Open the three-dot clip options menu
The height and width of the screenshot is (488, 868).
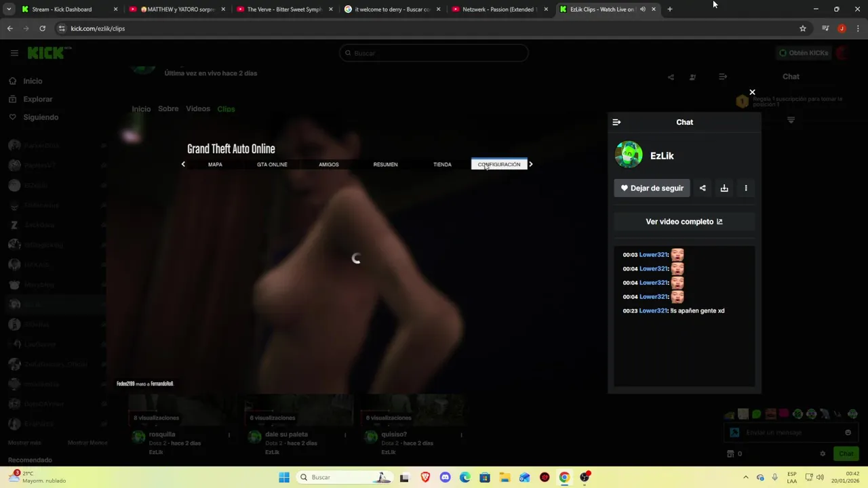click(746, 188)
